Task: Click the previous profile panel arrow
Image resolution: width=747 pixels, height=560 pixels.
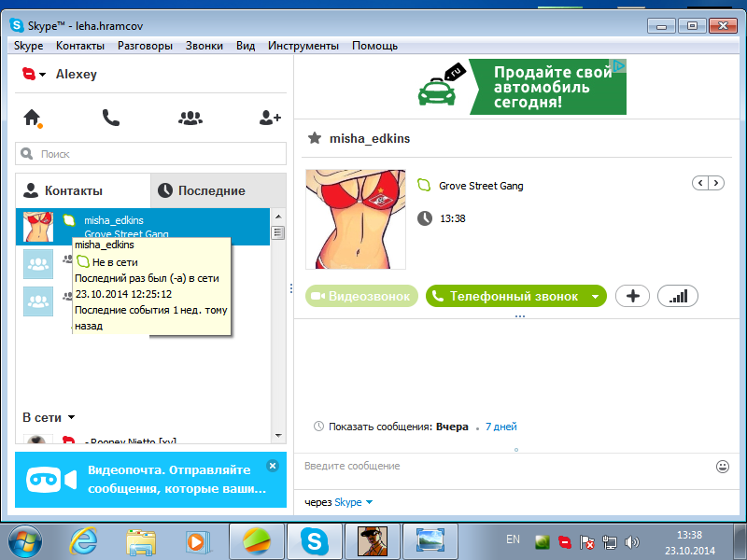Action: [699, 183]
